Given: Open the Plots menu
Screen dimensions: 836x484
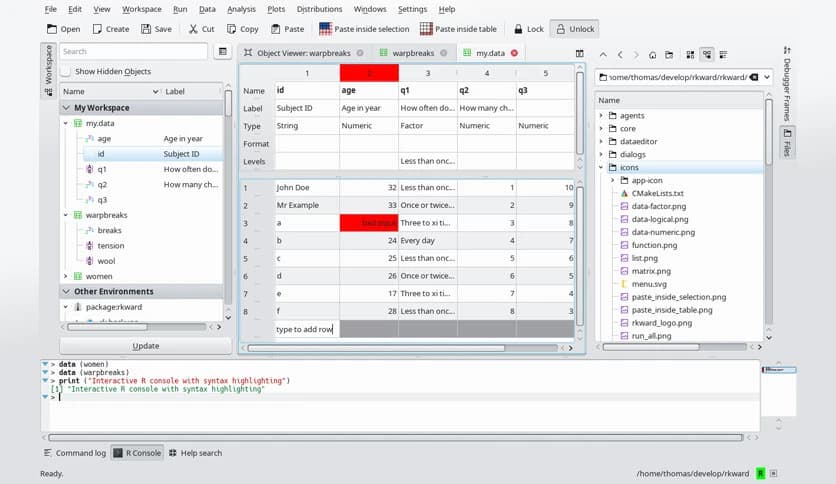Looking at the screenshot, I should tap(276, 9).
